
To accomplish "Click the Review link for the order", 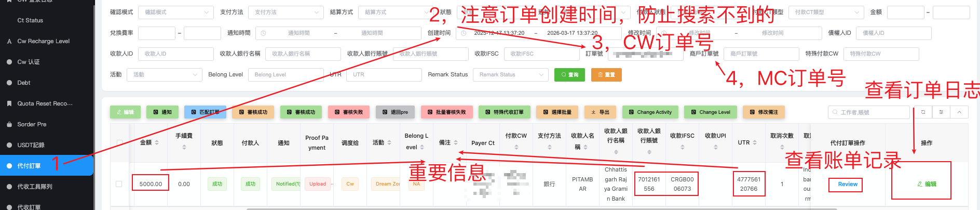I will tap(847, 184).
